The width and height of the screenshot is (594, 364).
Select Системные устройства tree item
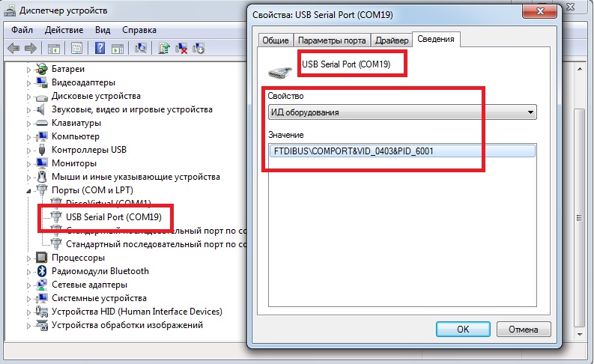click(x=99, y=298)
